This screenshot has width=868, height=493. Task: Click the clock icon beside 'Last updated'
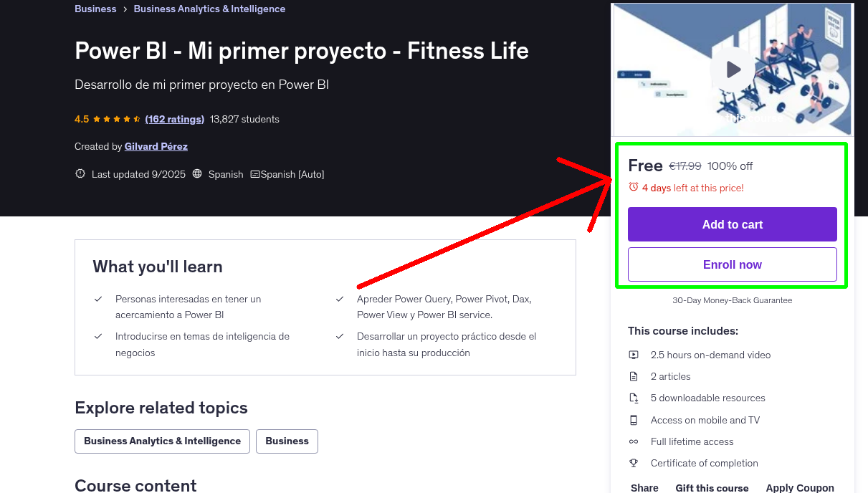(80, 173)
